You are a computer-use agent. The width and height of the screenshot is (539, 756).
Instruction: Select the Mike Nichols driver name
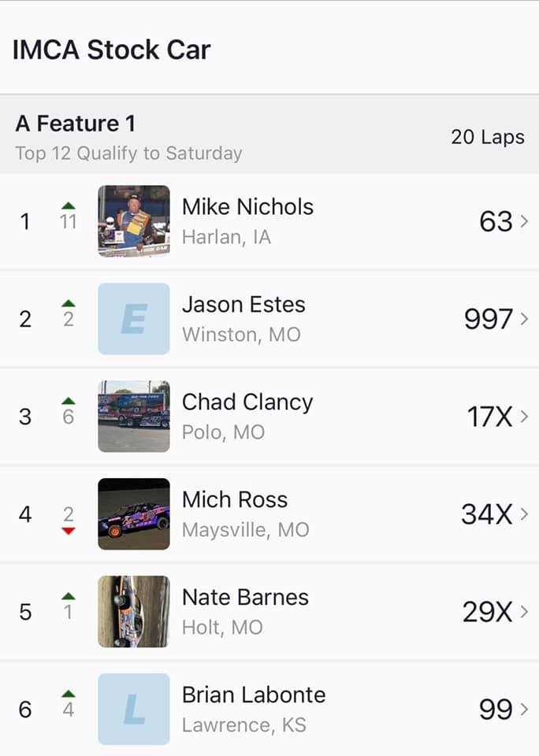pos(247,207)
